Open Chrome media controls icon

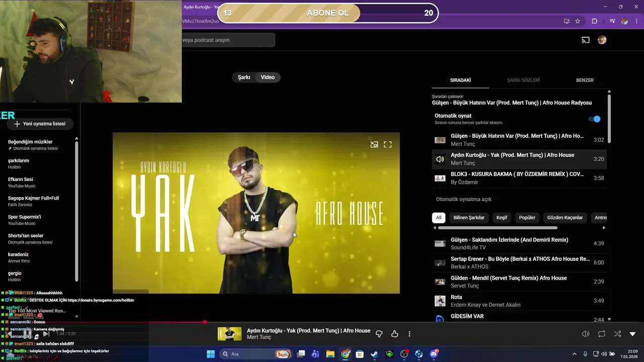tap(612, 21)
